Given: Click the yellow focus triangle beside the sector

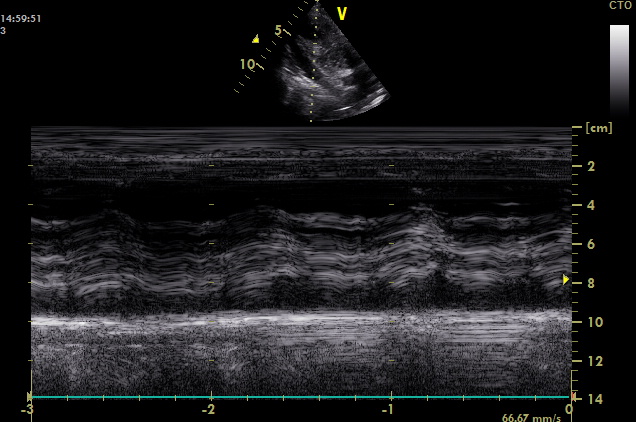Looking at the screenshot, I should coord(255,39).
